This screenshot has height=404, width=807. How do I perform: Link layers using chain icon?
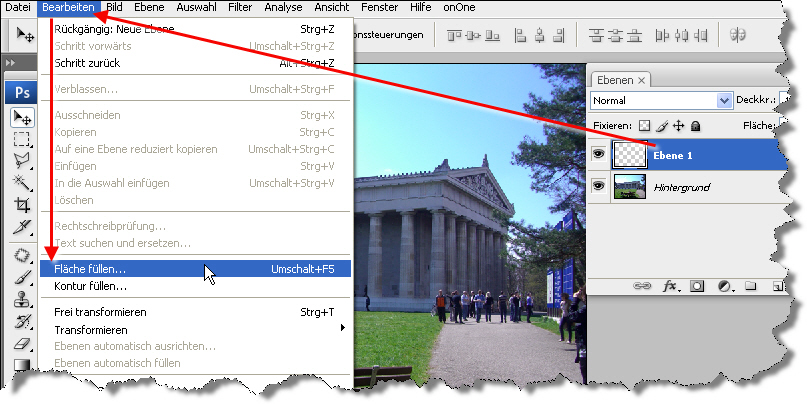click(643, 286)
